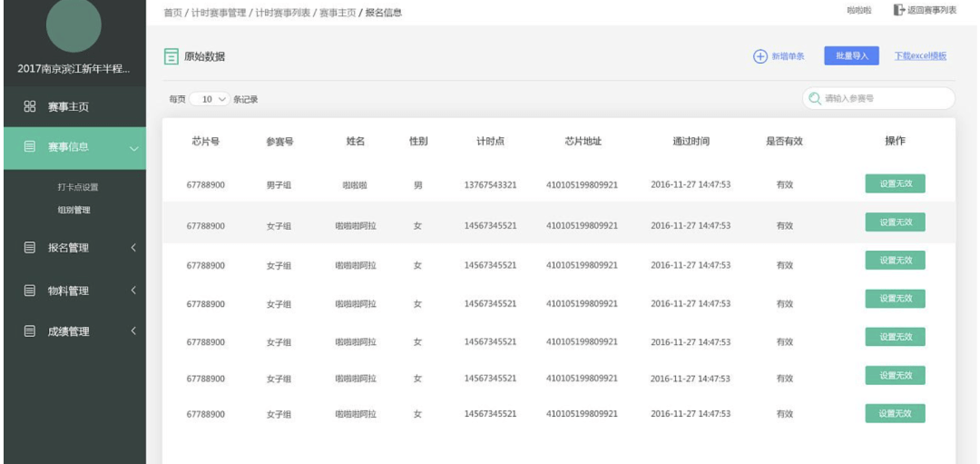This screenshot has width=980, height=464.
Task: Click the 返回赛事列表 exit icon
Action: pos(899,10)
